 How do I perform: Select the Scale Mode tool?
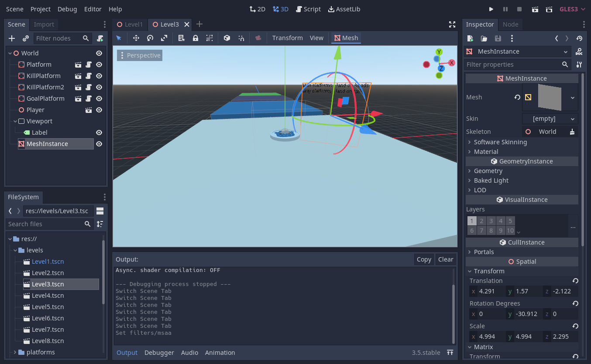164,38
